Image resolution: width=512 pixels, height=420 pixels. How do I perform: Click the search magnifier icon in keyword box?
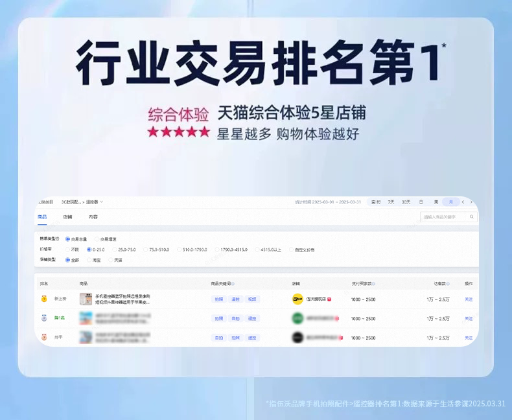click(472, 217)
